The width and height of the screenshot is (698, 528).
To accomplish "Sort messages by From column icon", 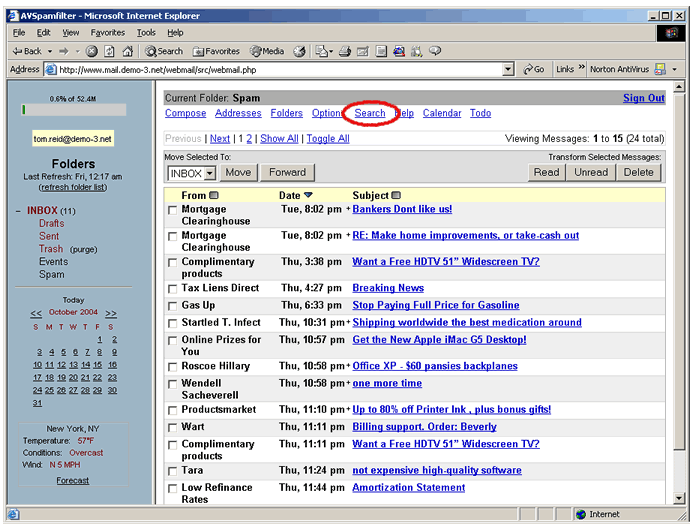I will coord(214,195).
